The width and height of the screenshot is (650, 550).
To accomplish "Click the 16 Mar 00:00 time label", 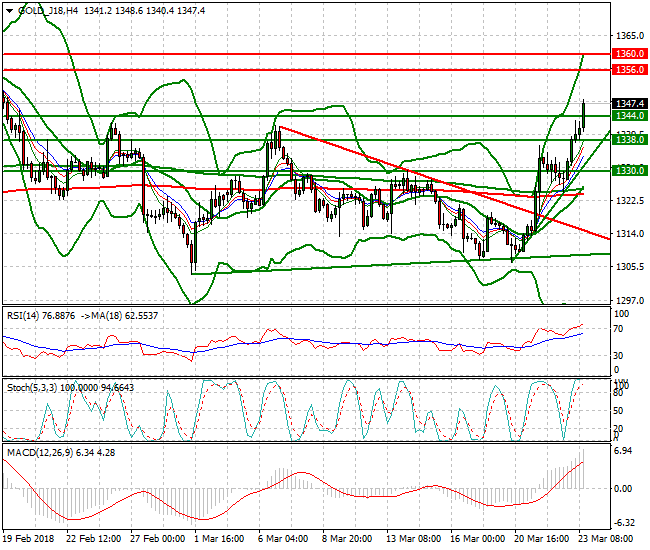I will pos(477,539).
